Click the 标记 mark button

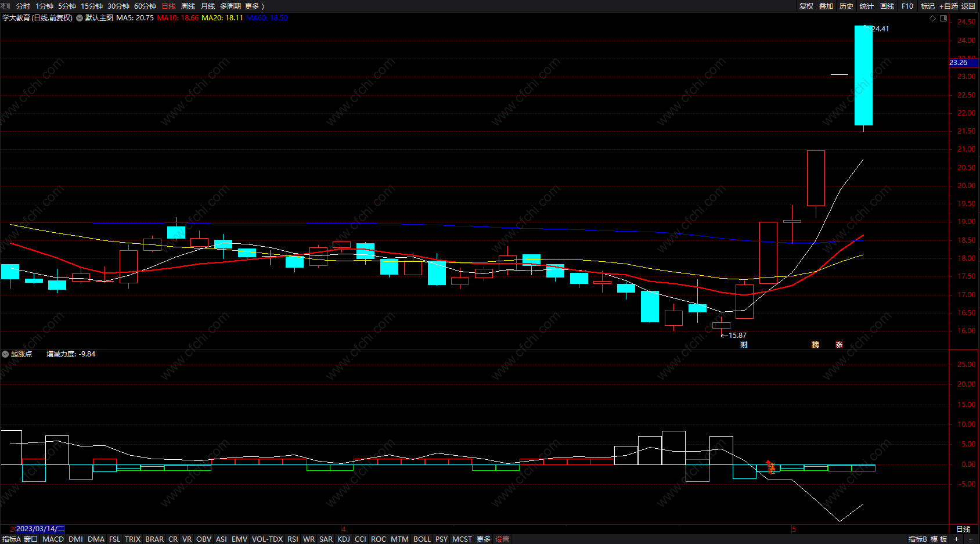coord(928,6)
